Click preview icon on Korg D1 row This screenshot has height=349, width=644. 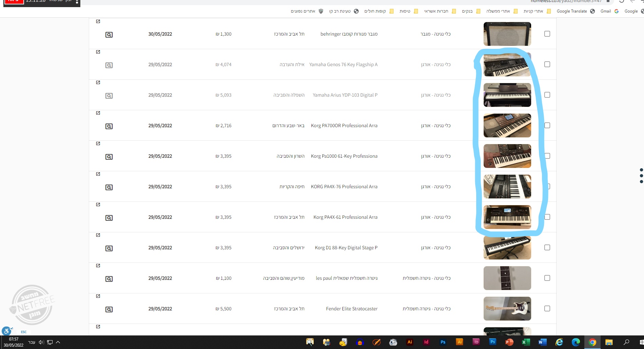pyautogui.click(x=109, y=248)
